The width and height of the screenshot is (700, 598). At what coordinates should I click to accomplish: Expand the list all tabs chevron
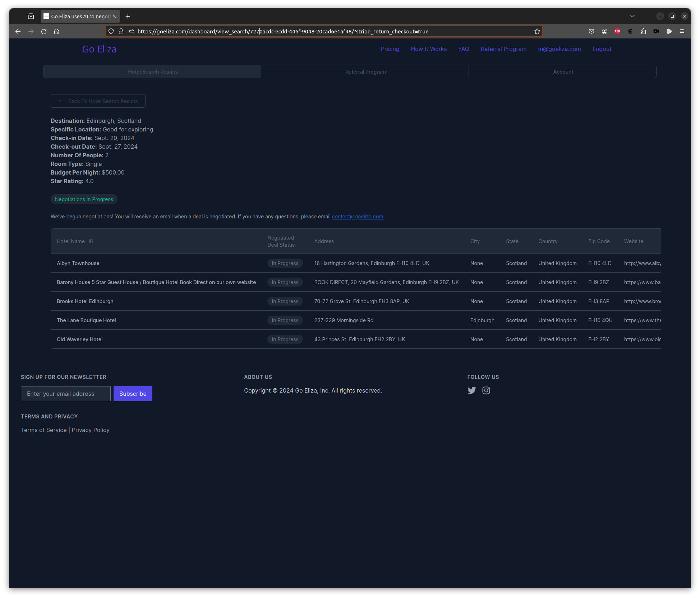[x=632, y=16]
